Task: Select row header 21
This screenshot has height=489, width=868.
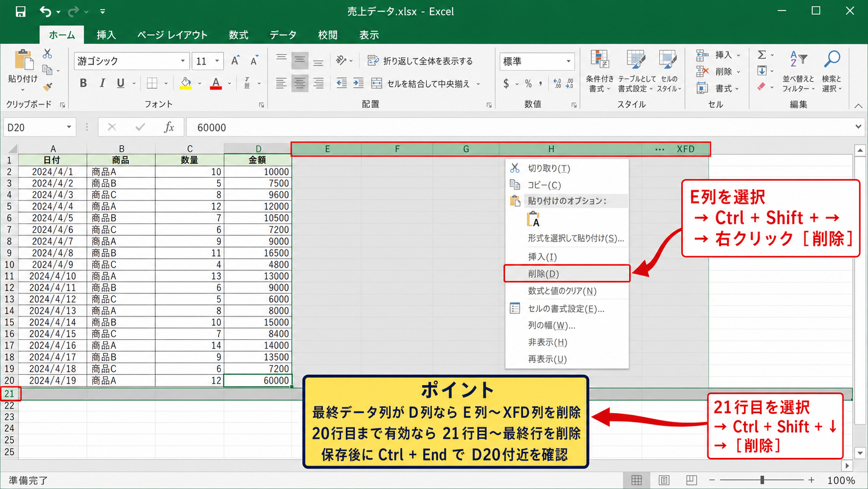Action: 9,394
